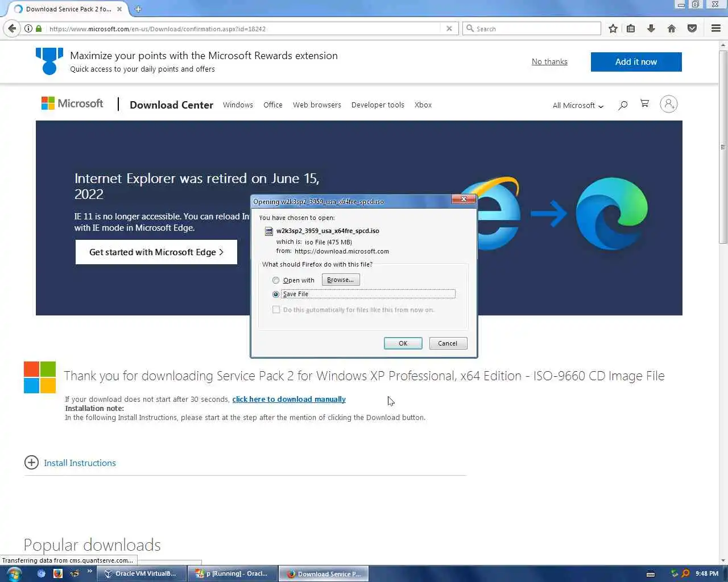Click the Microsoft Rewards medal icon

49,61
